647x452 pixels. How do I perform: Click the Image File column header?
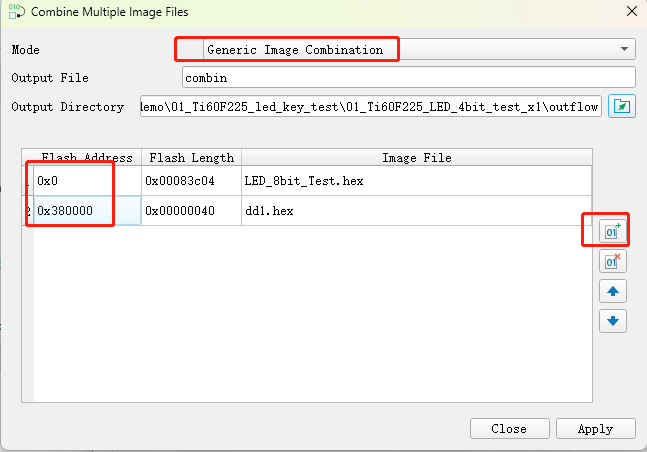pos(416,158)
